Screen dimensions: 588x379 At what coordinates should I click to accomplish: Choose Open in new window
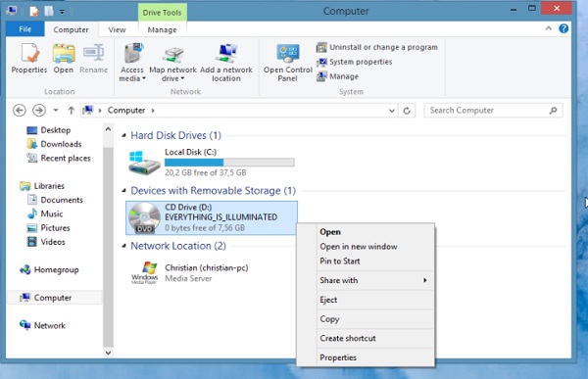[359, 247]
